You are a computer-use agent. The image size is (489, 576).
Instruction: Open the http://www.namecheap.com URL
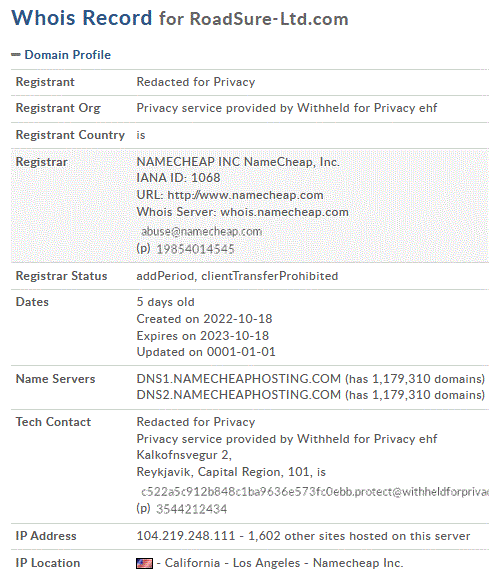tap(245, 195)
